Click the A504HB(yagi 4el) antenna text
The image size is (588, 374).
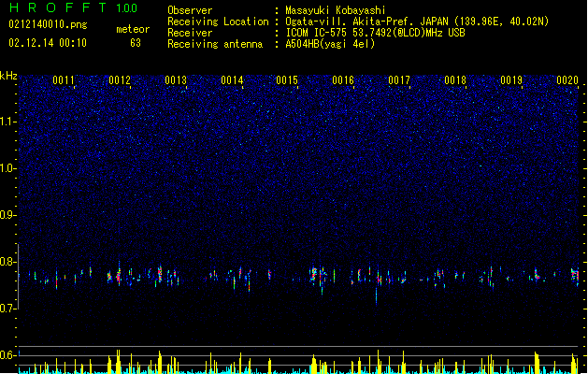pyautogui.click(x=330, y=44)
